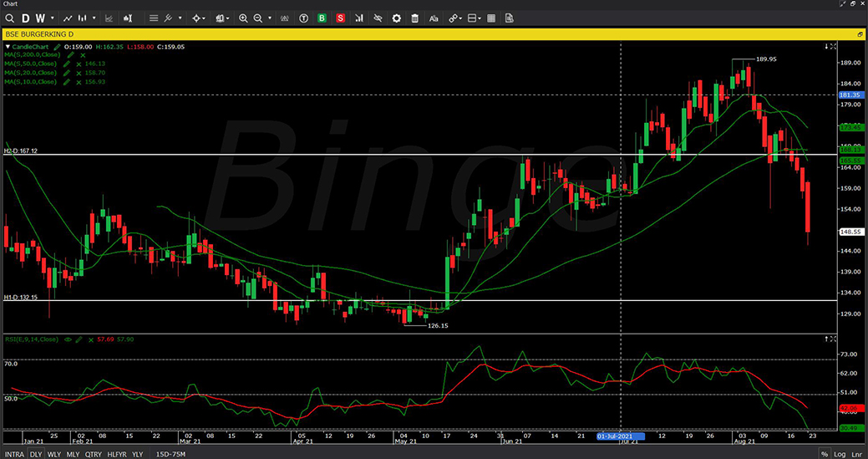
Task: Click the green B buy button
Action: click(x=322, y=18)
